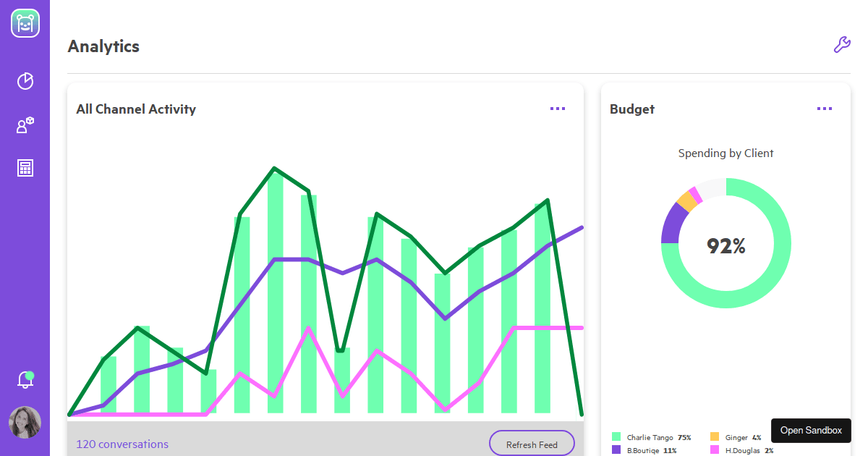Click the H.Douglas 2% legend label

point(749,450)
